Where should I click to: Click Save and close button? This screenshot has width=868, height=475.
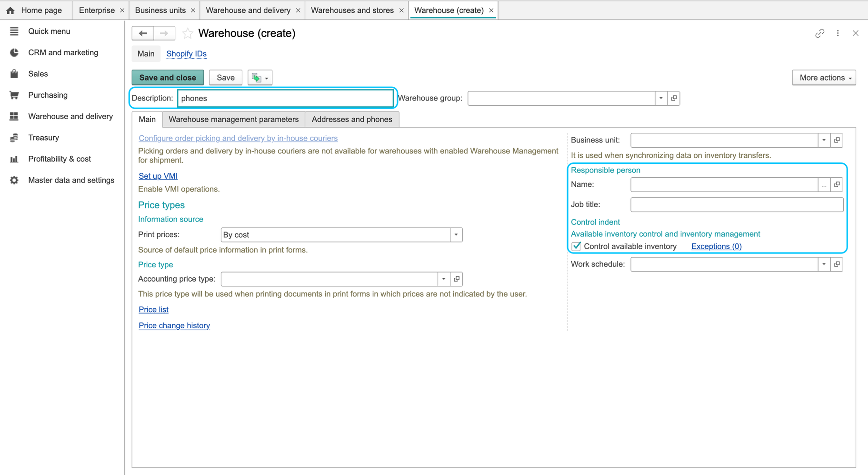[x=168, y=78]
